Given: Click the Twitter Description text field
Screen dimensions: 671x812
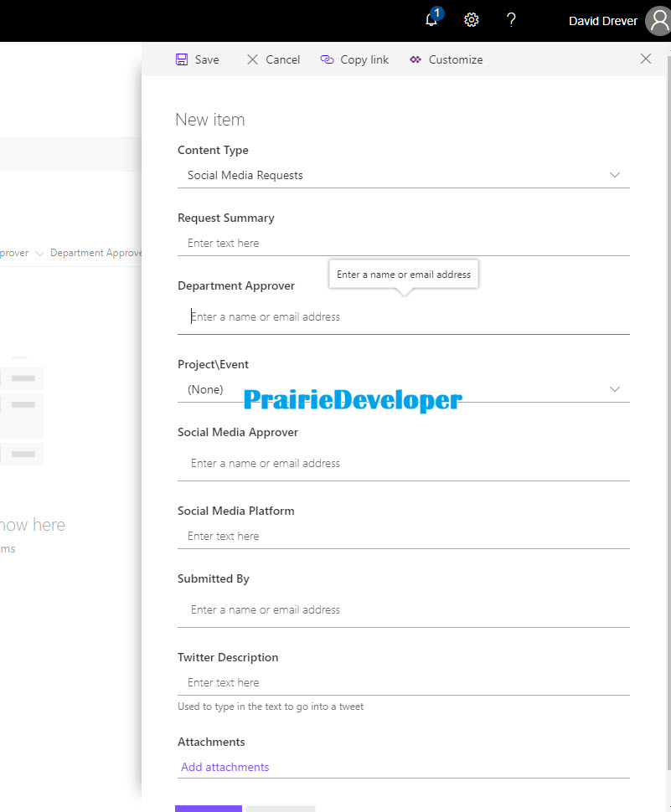Looking at the screenshot, I should click(404, 682).
